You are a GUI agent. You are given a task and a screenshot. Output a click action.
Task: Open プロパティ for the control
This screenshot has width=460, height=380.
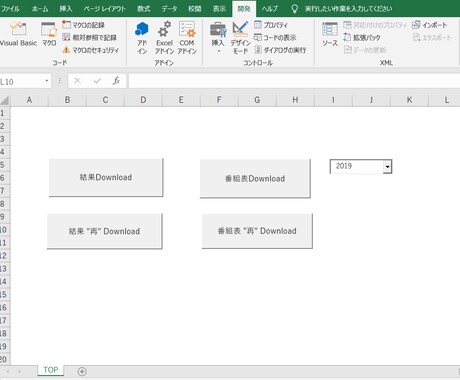pyautogui.click(x=271, y=25)
